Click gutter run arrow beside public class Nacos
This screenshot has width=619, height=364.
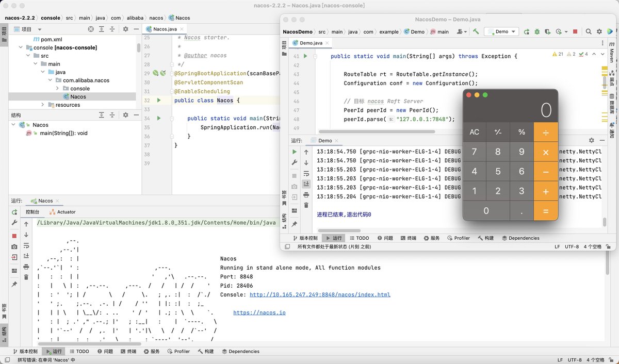point(159,100)
